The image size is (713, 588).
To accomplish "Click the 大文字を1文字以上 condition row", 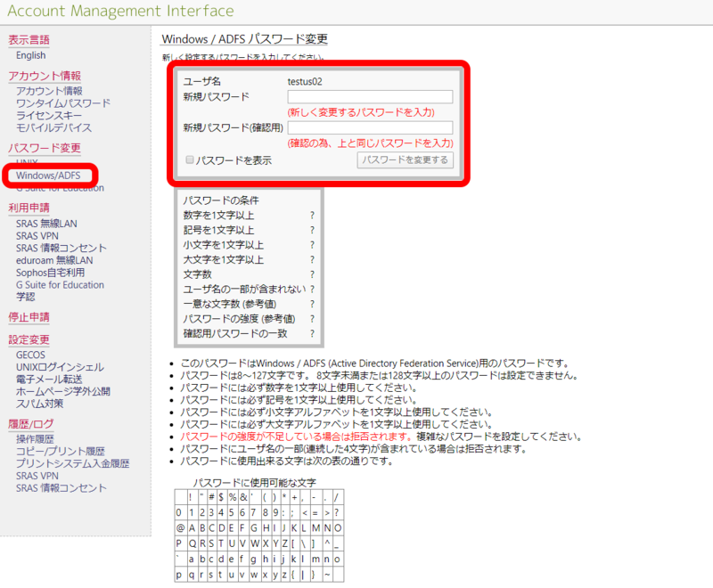I will coord(249,259).
